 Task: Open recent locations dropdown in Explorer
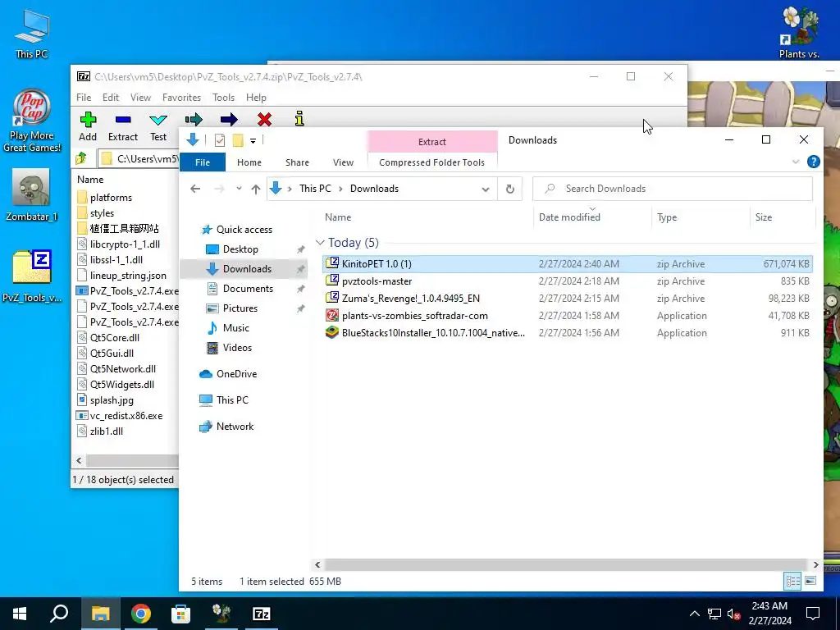point(239,189)
